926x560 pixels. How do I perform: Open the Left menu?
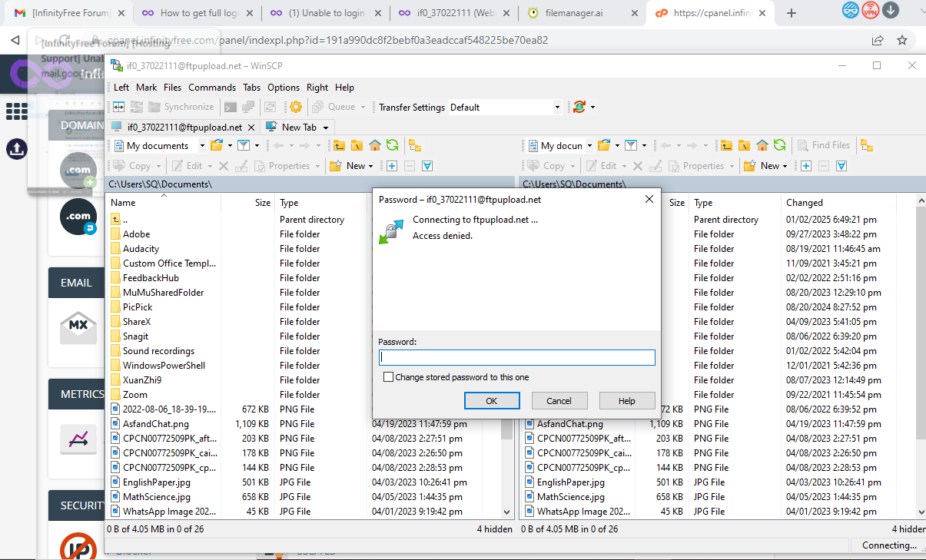(121, 88)
